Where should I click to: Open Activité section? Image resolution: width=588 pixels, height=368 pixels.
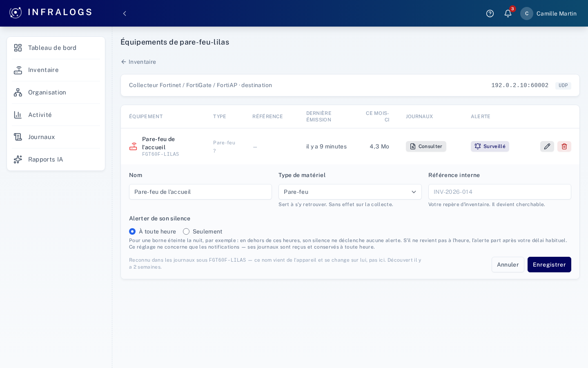[x=56, y=115]
